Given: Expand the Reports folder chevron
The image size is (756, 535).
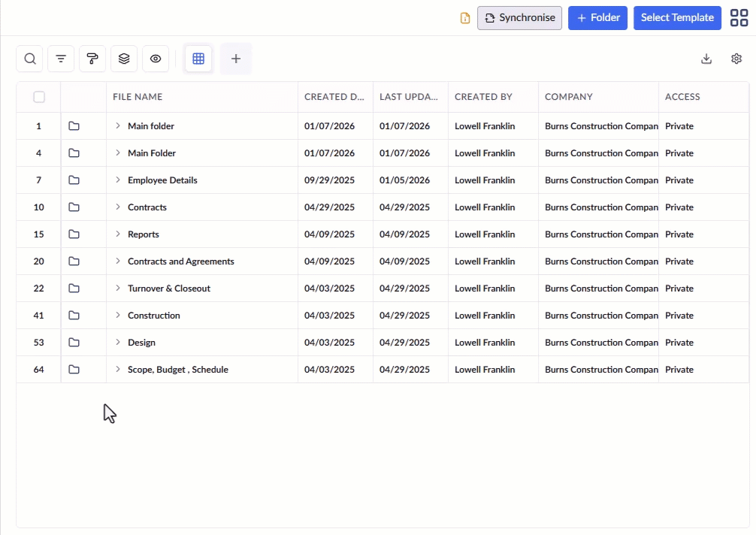Looking at the screenshot, I should point(118,234).
